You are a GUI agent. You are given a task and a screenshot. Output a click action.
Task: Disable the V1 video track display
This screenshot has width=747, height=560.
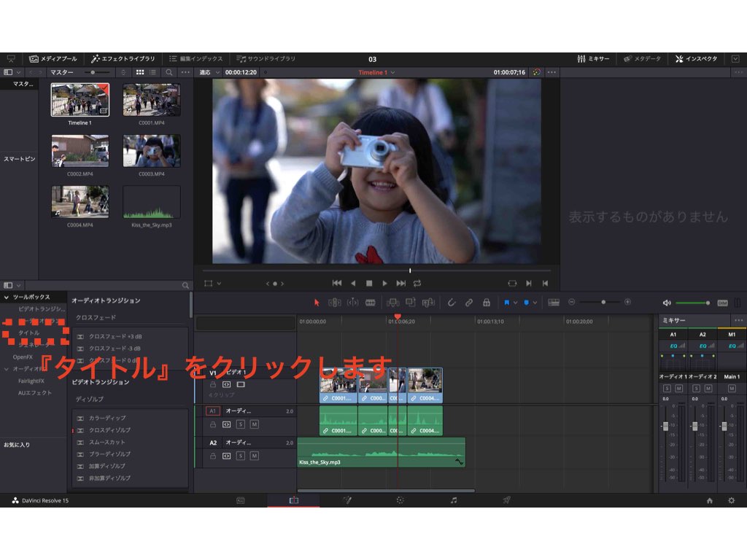point(241,384)
